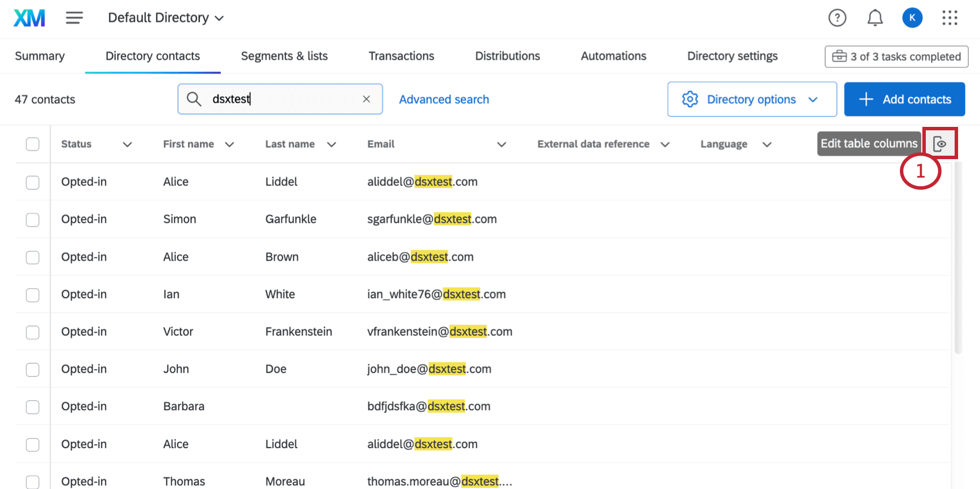
Task: Check the box for Simon Garfunkle
Action: click(x=33, y=220)
